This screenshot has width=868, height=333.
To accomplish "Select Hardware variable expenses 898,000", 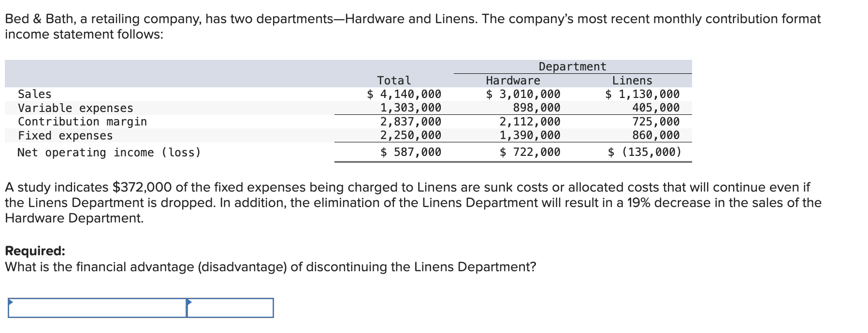I will (536, 108).
